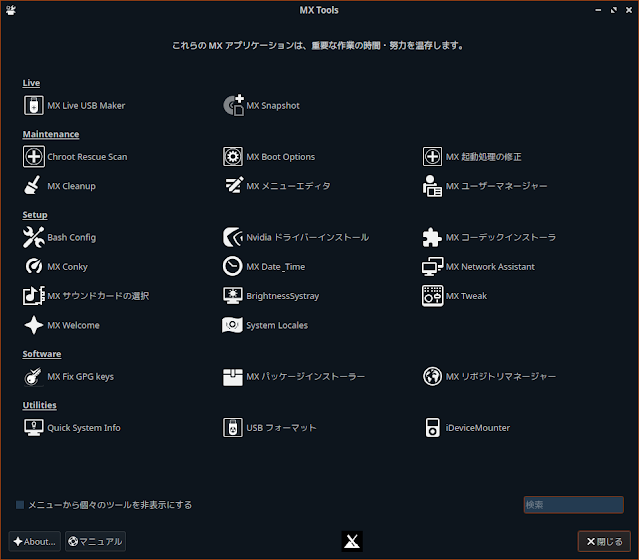Click the MX Boot Options label
Screen dimensions: 639x560
281,157
